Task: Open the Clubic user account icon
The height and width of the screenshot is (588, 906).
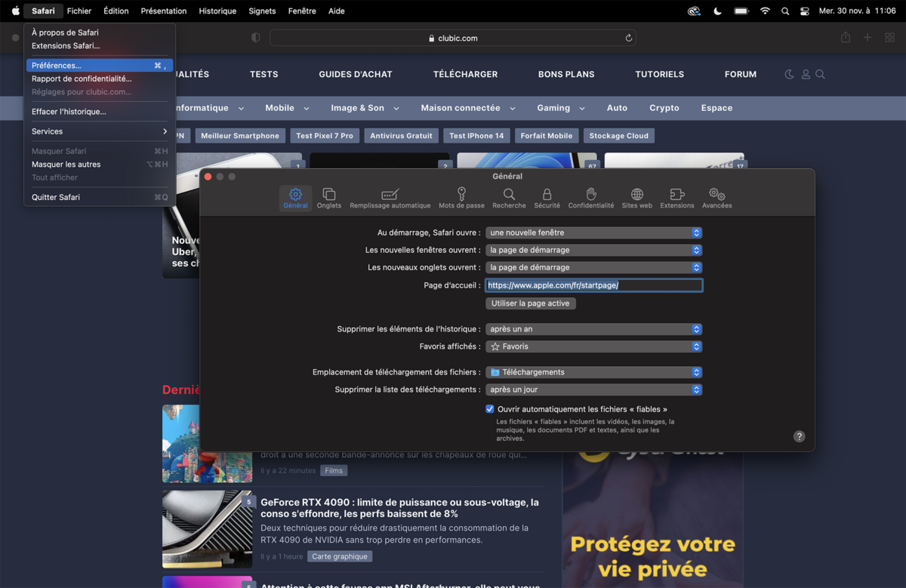Action: pyautogui.click(x=806, y=74)
